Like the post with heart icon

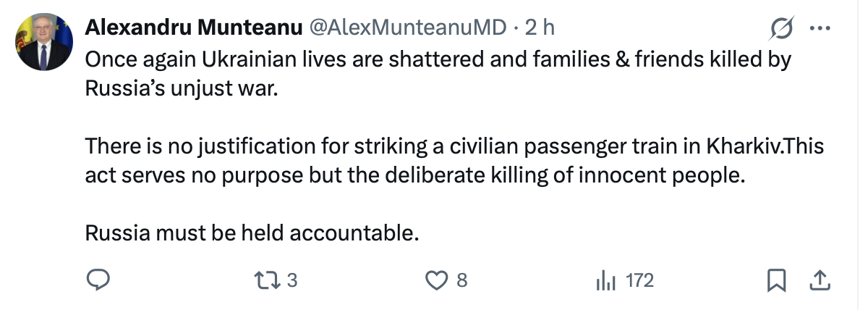438,280
